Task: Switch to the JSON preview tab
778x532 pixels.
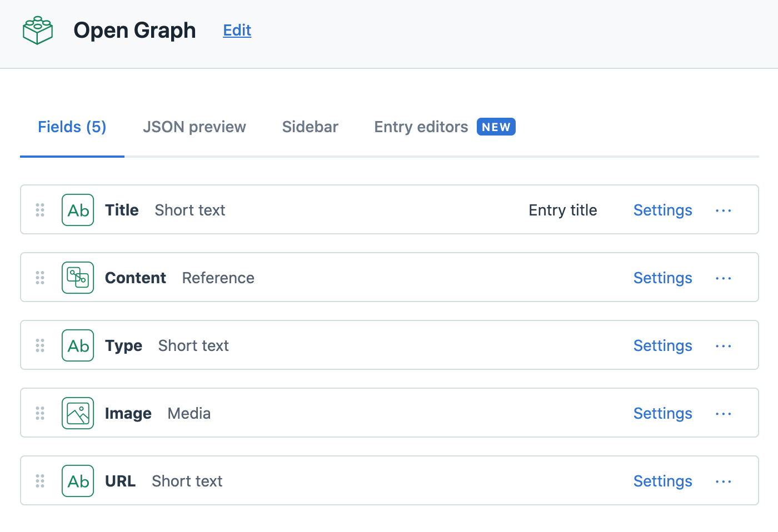Action: pyautogui.click(x=194, y=127)
